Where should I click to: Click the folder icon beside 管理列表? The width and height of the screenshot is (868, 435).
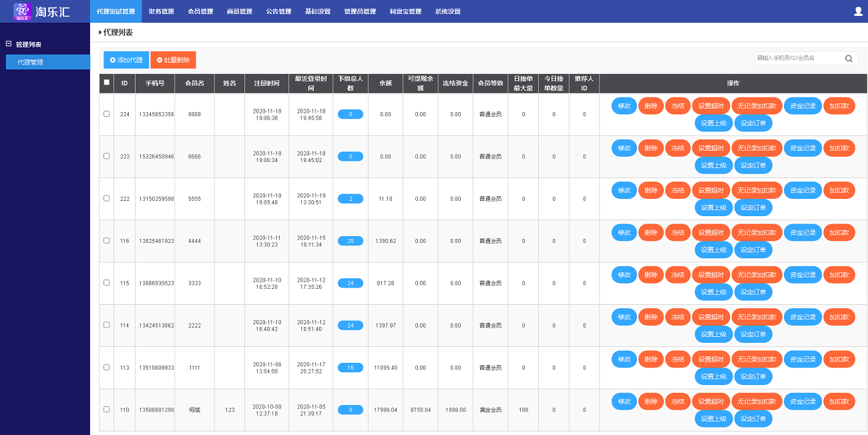click(x=7, y=44)
